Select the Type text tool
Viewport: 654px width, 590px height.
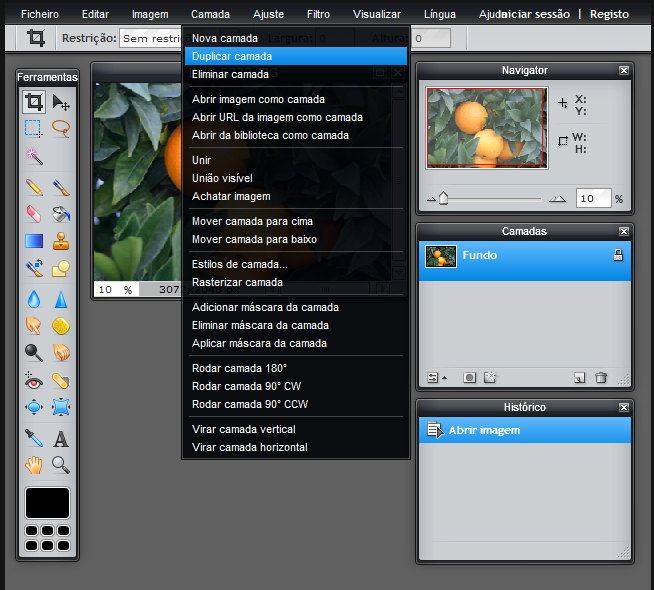[x=61, y=438]
